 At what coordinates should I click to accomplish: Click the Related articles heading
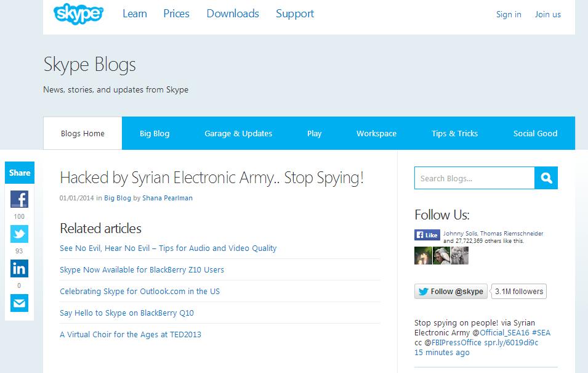pyautogui.click(x=100, y=228)
